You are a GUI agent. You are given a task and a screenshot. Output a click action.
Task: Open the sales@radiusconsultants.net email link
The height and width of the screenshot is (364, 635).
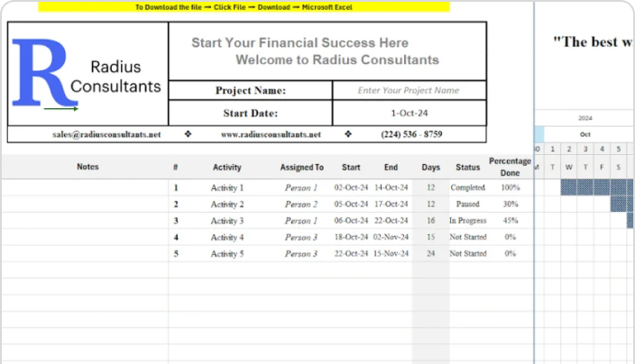click(106, 134)
